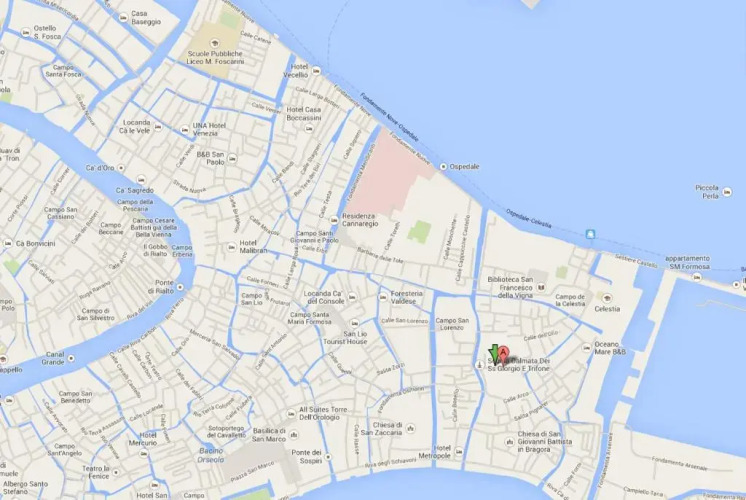Open the Campo Santa Maria Formosa label
The width and height of the screenshot is (746, 500).
(309, 318)
